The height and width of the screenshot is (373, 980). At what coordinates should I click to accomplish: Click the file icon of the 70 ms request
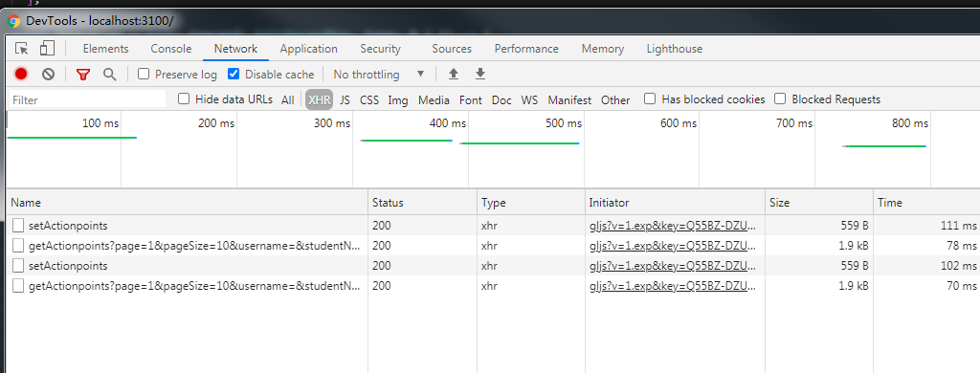pos(19,286)
